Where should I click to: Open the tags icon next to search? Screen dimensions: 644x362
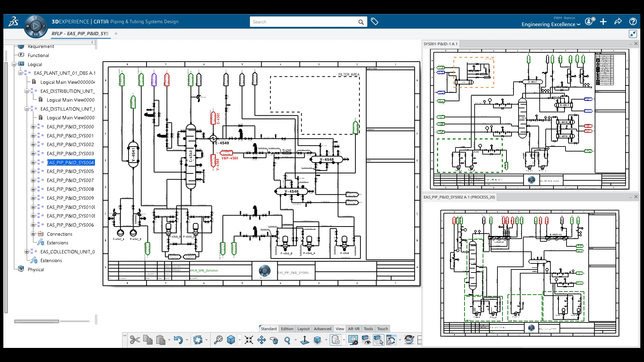point(375,22)
